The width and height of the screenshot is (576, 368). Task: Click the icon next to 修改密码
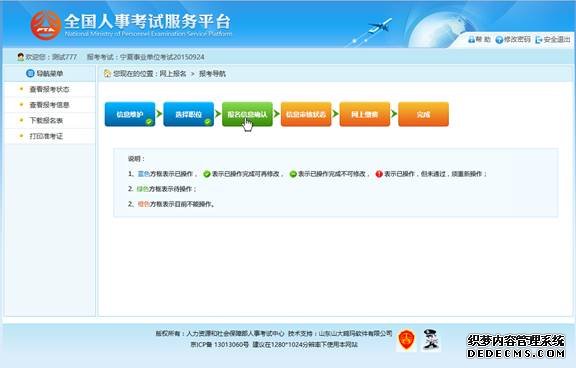(499, 40)
